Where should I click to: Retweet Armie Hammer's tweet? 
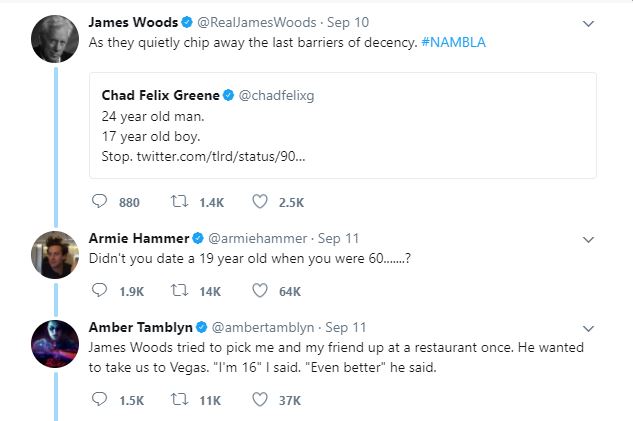(x=183, y=291)
